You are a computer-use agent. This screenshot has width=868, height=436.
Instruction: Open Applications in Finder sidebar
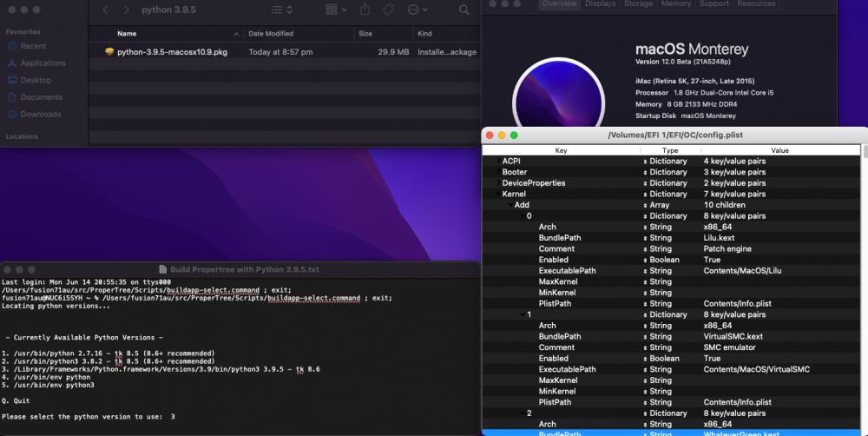tap(43, 63)
